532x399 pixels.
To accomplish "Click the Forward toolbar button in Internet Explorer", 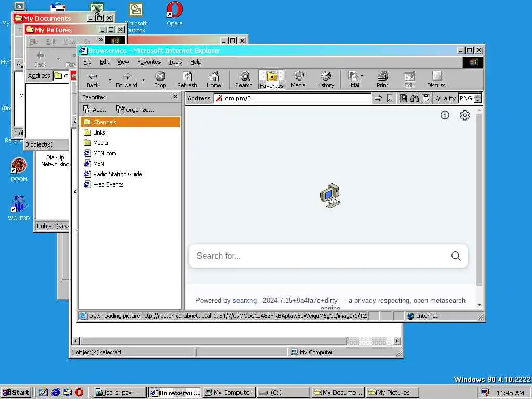I will [126, 79].
